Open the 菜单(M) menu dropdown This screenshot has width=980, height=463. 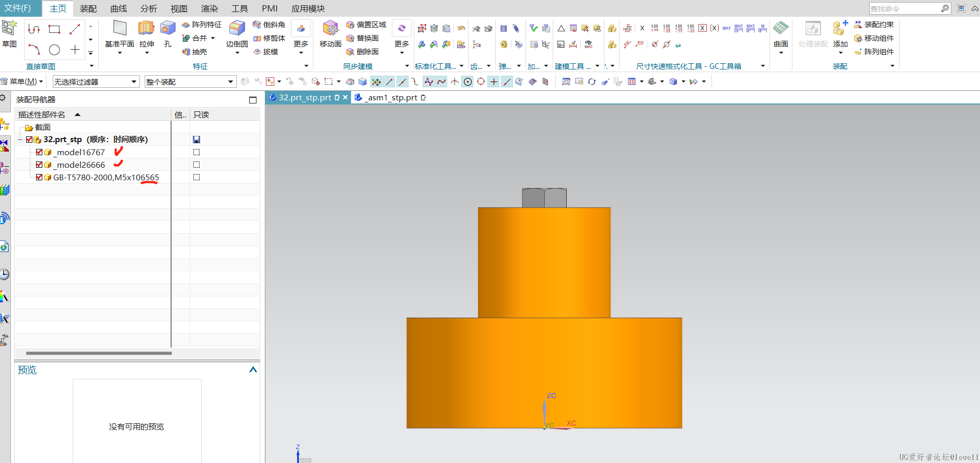[22, 82]
